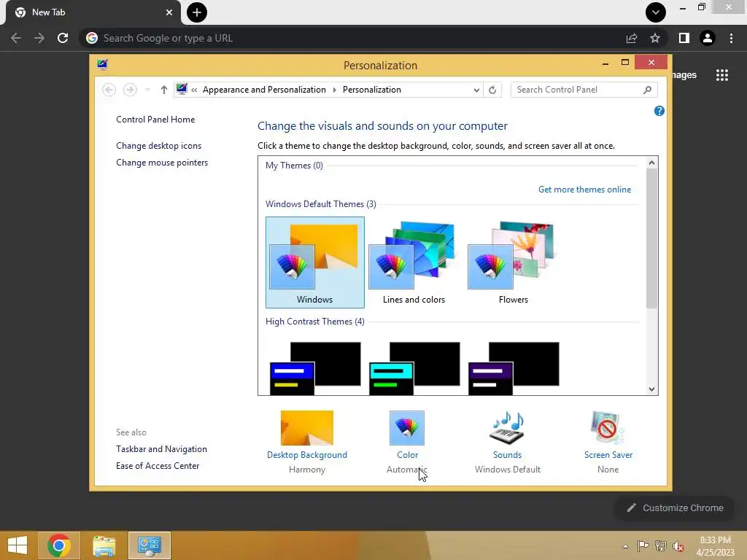
Task: Focus the Search Control Panel field
Action: coord(584,90)
